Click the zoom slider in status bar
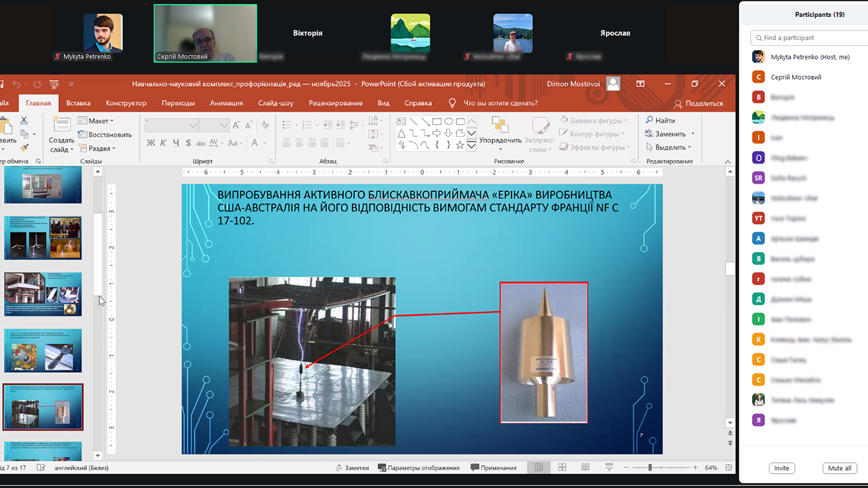 pyautogui.click(x=650, y=468)
